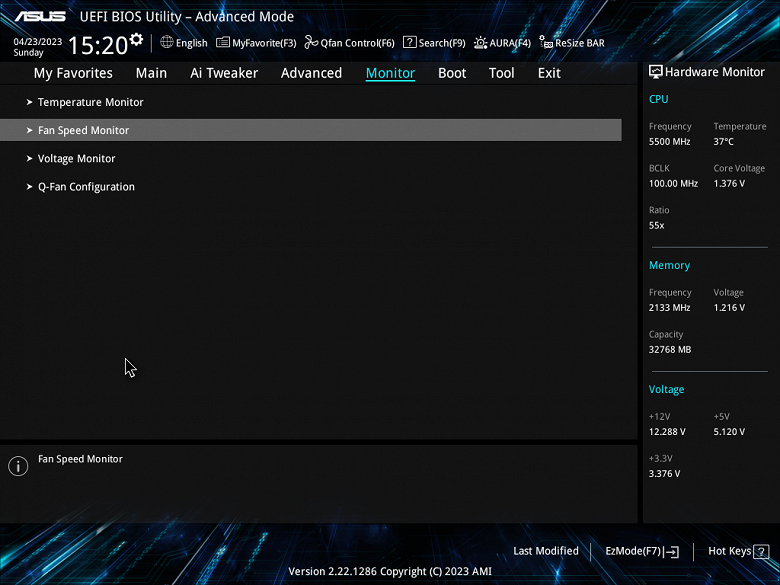Click memory voltage 1.216 V
The width and height of the screenshot is (780, 585).
click(x=729, y=308)
